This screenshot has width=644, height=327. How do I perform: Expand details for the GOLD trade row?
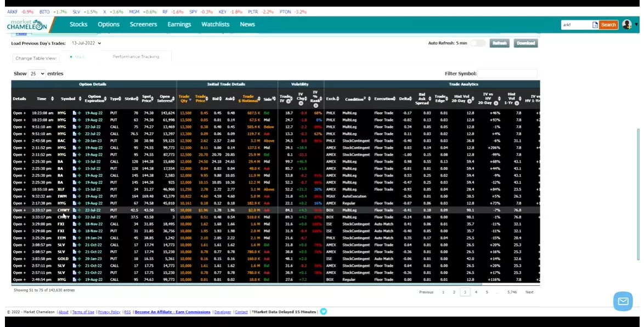(19, 259)
